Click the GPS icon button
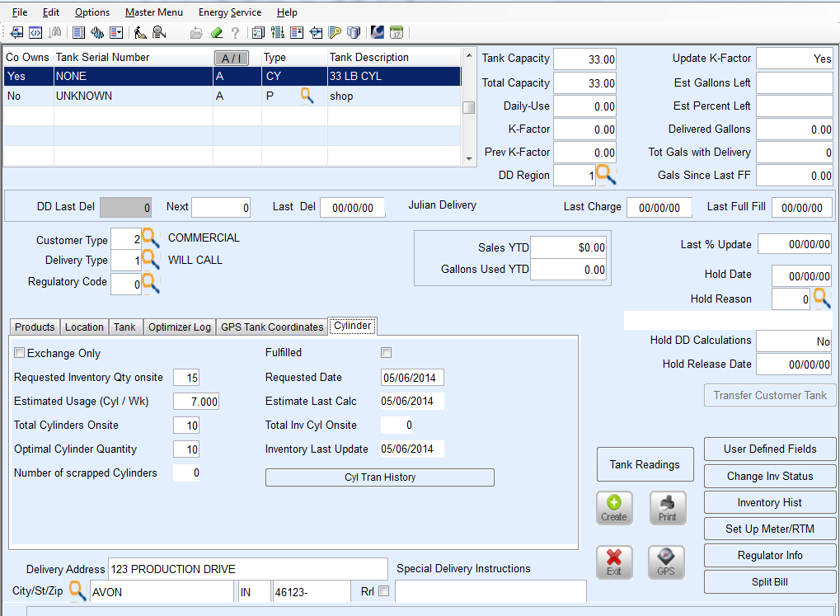The height and width of the screenshot is (616, 840). (666, 562)
